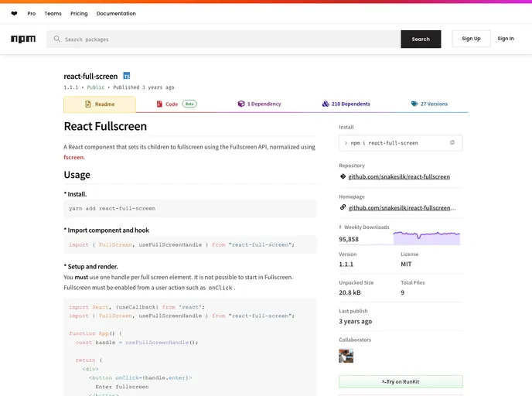Click the react-full-screen package title
This screenshot has width=532, height=396.
pos(90,76)
